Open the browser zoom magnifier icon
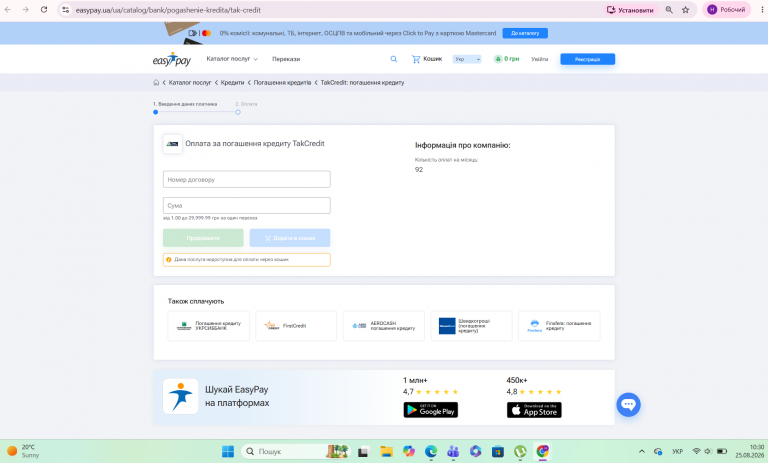Screen dimensions: 768x463 (669, 10)
